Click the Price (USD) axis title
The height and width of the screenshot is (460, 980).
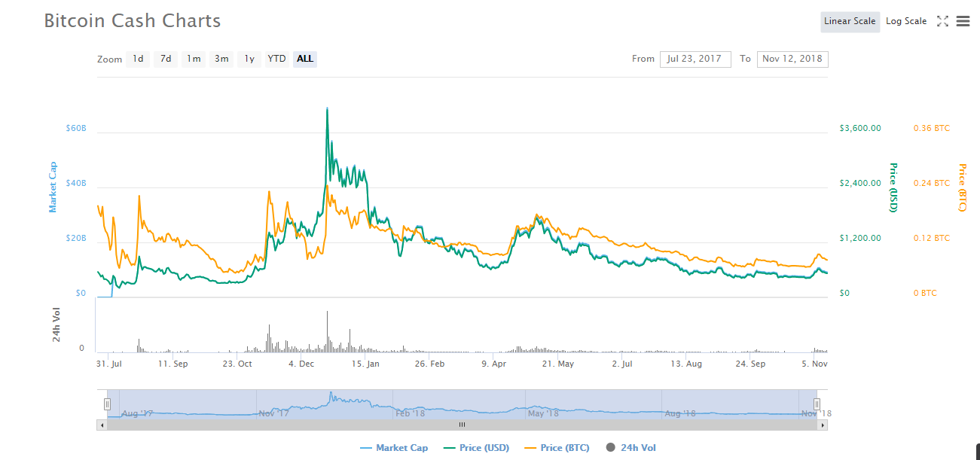(x=893, y=187)
